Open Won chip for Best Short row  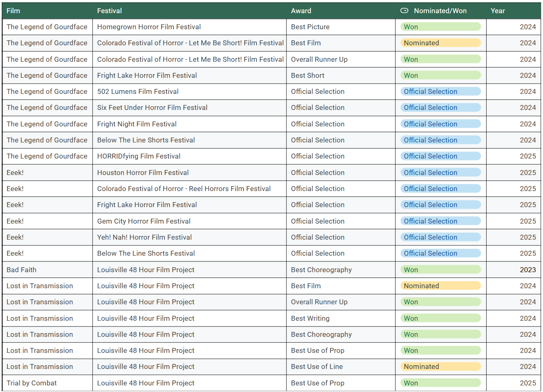[x=440, y=75]
